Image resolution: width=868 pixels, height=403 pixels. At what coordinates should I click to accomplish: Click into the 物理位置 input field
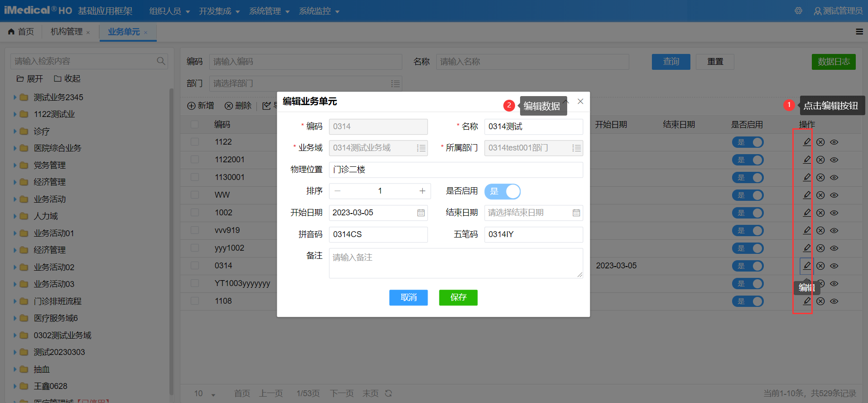(x=456, y=170)
